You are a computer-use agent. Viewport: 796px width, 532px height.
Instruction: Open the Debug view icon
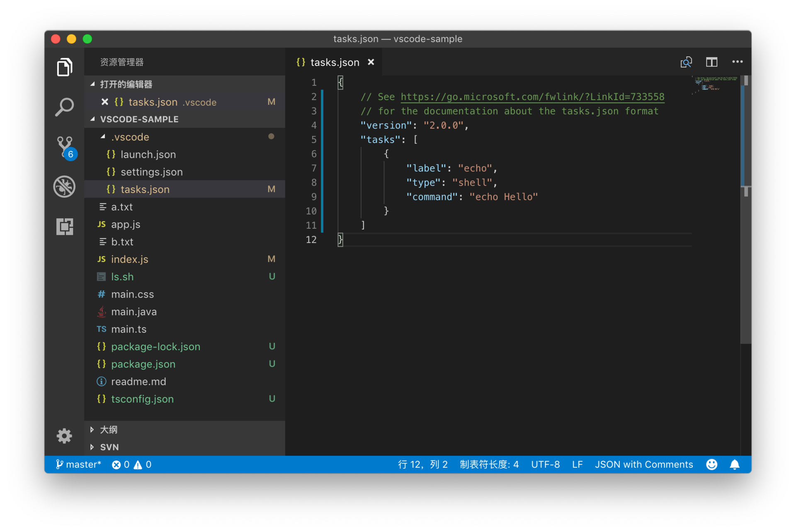pyautogui.click(x=64, y=186)
